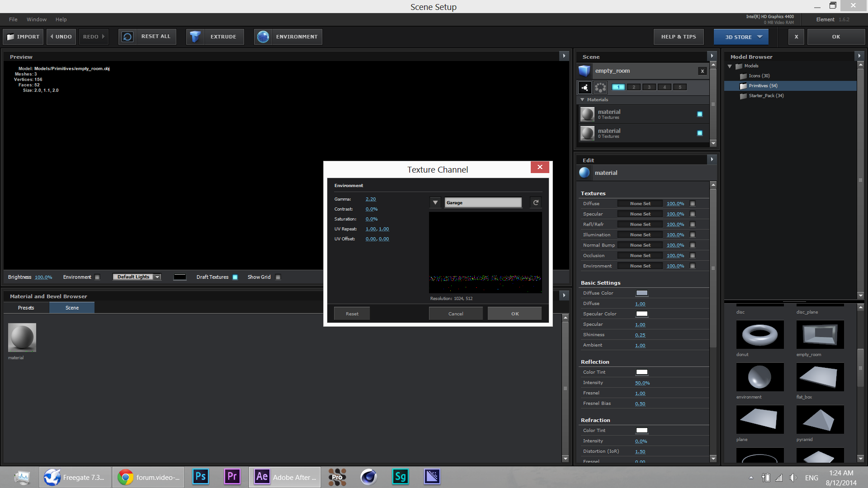This screenshot has width=868, height=488.
Task: Select the Scene tab in Material Browser
Action: pos(71,307)
